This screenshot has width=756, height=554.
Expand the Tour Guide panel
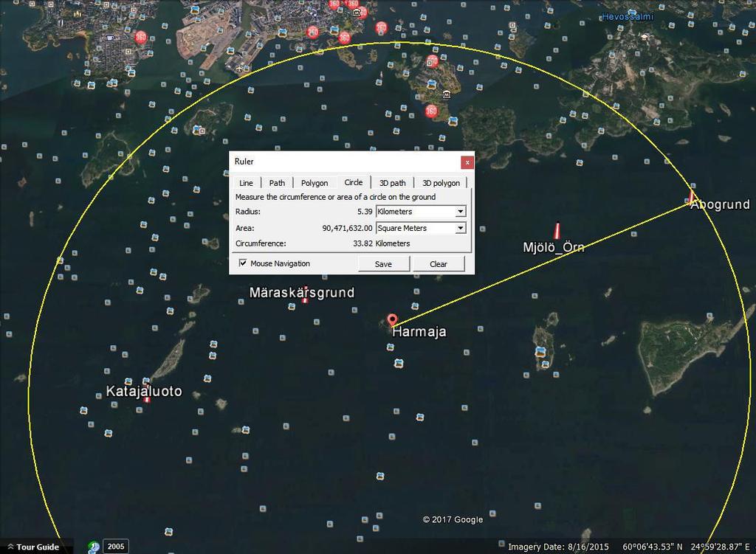point(32,547)
